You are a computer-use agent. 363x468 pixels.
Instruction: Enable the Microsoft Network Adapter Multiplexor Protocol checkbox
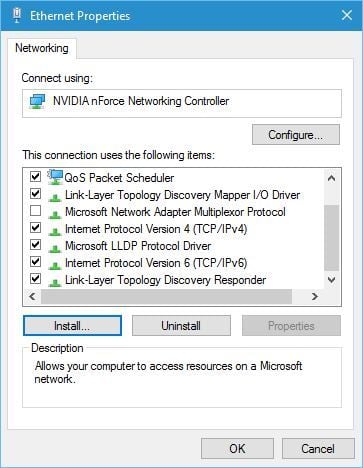pos(35,211)
